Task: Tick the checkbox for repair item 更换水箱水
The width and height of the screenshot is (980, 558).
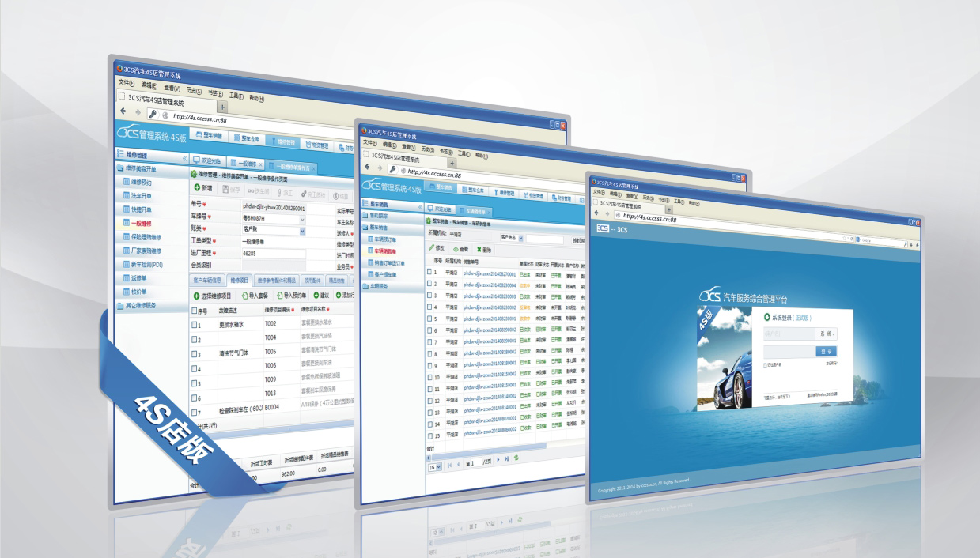Action: tap(196, 325)
